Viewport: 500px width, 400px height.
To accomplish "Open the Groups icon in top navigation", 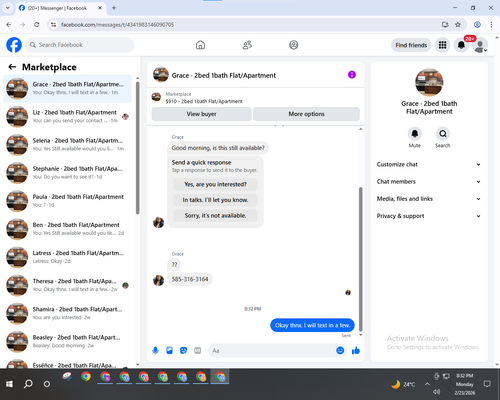I will click(x=294, y=45).
